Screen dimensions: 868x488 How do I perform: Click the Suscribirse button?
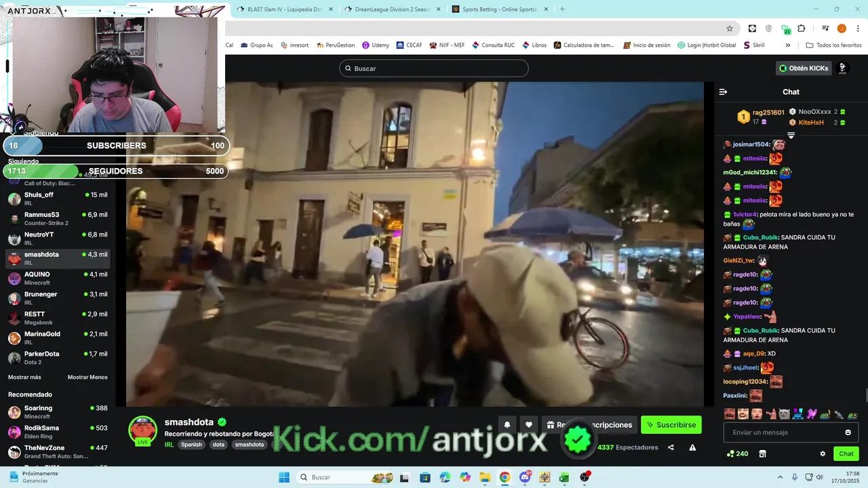(x=671, y=425)
